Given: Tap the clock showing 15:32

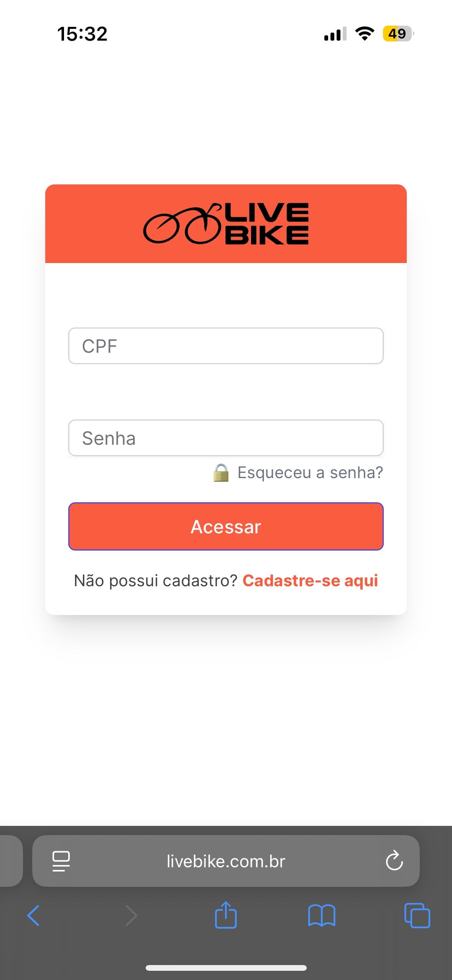Looking at the screenshot, I should 82,34.
